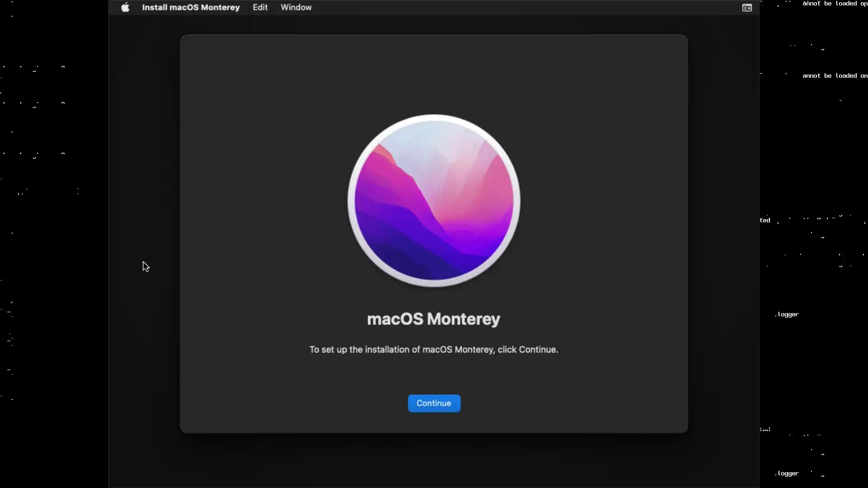Open the keyboard viewer menu bar icon
The width and height of the screenshot is (868, 488).
747,8
